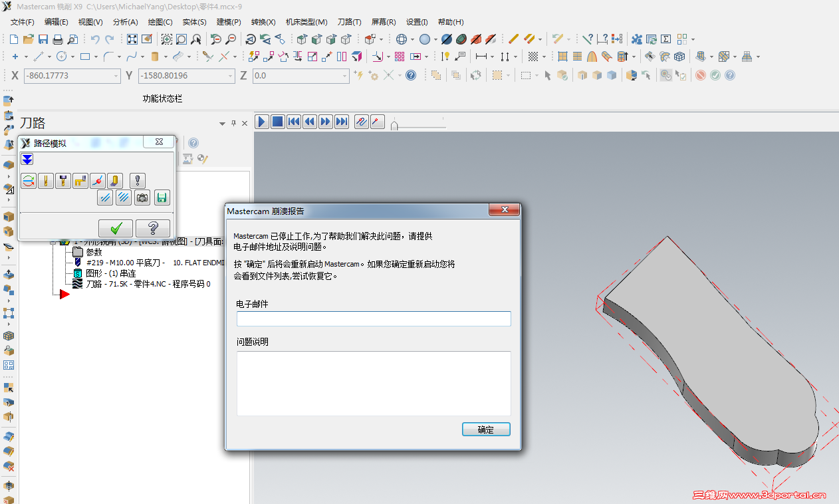Stop the toolpath simulation
This screenshot has height=504, width=839.
coord(278,122)
